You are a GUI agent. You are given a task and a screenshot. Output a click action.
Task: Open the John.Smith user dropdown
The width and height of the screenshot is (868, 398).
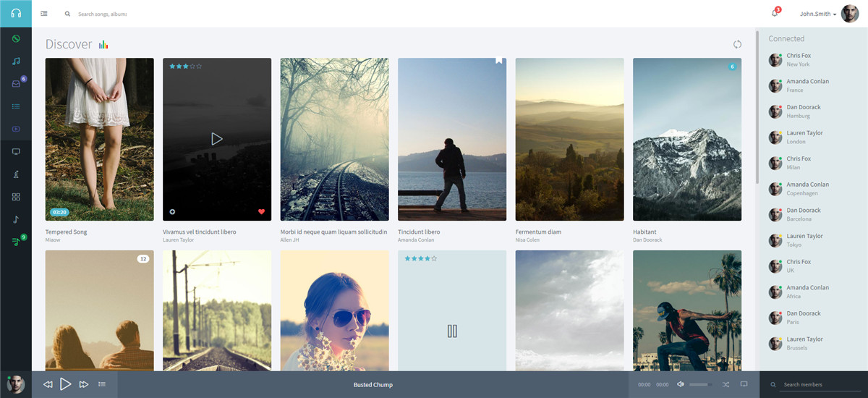(x=819, y=14)
